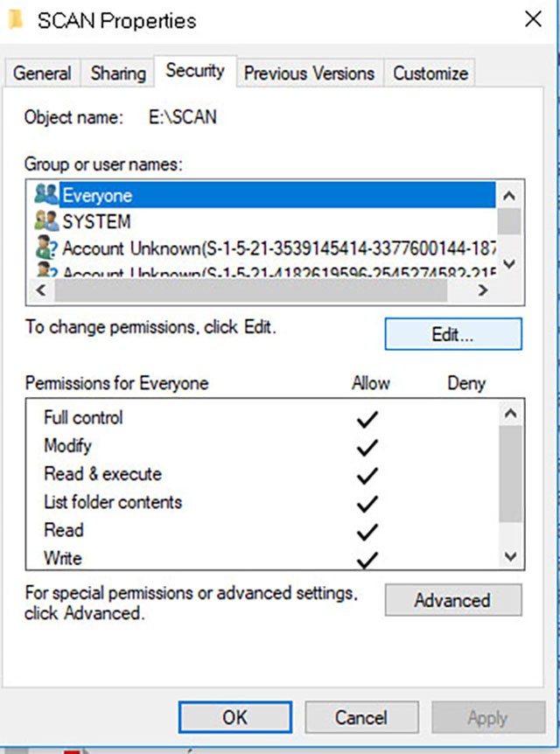The image size is (560, 754).
Task: Go to the Customize tab
Action: pyautogui.click(x=430, y=73)
